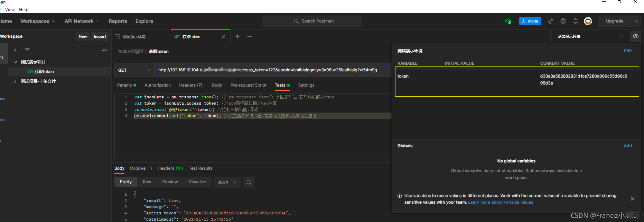Open the API Network dropdown menu
This screenshot has width=644, height=222.
point(82,21)
